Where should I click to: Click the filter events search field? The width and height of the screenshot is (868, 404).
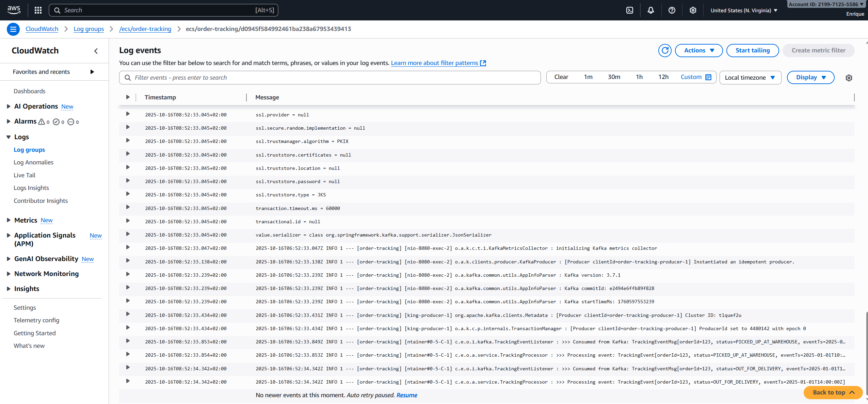[x=330, y=77]
